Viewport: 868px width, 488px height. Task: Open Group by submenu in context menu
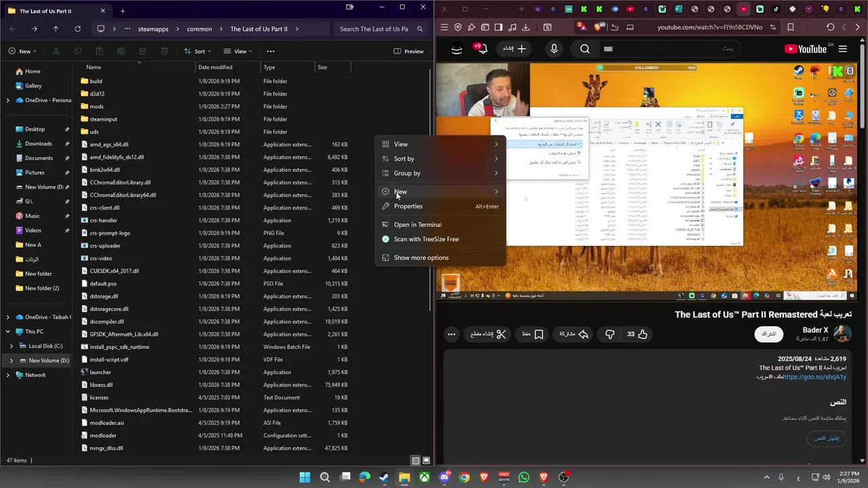tap(440, 173)
